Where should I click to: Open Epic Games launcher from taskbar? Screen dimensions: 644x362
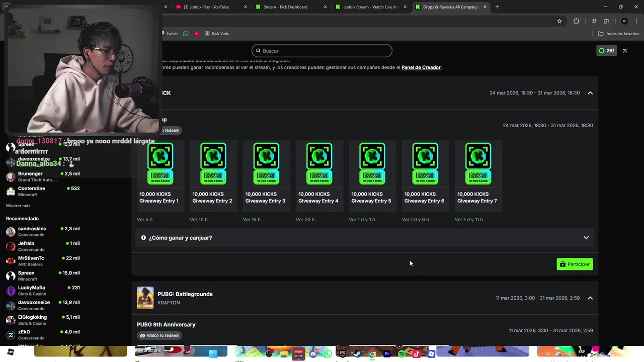tap(343, 354)
